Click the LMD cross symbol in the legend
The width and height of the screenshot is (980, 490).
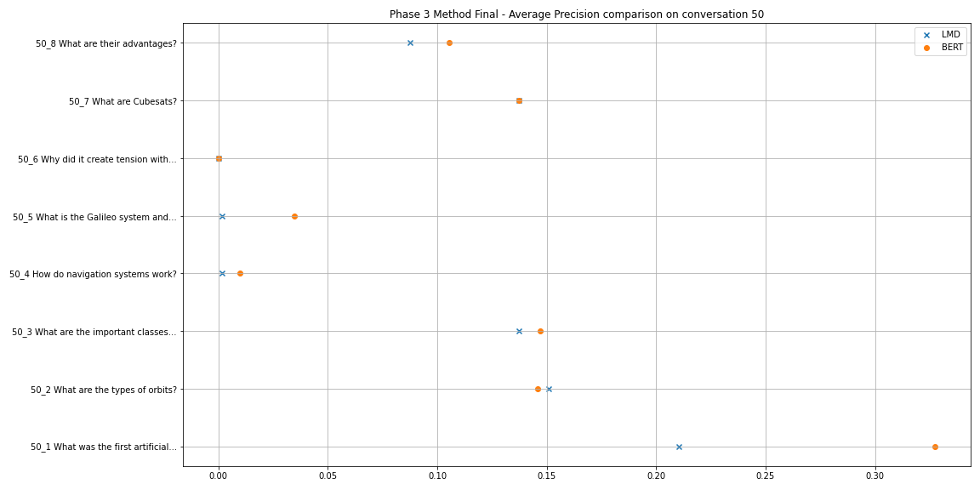926,35
